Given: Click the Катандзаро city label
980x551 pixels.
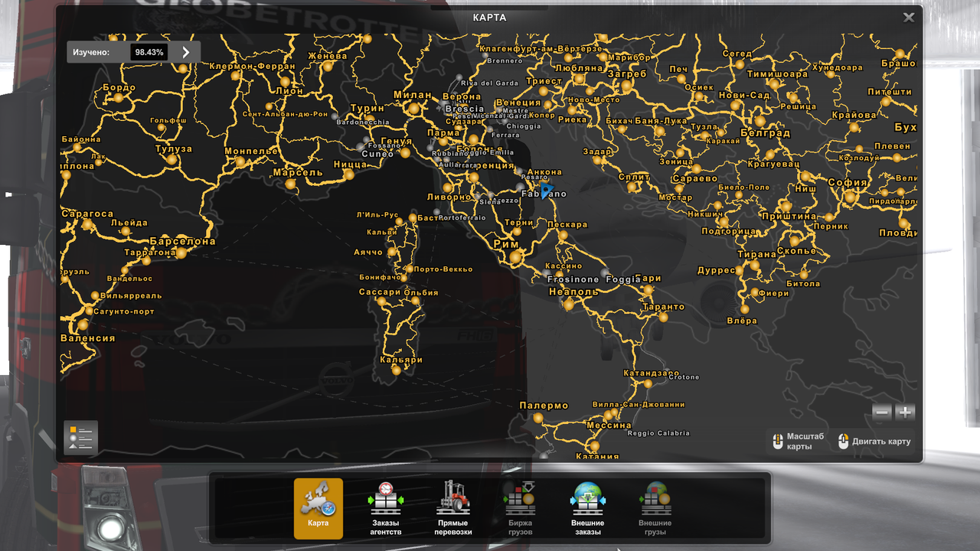Looking at the screenshot, I should pos(651,373).
